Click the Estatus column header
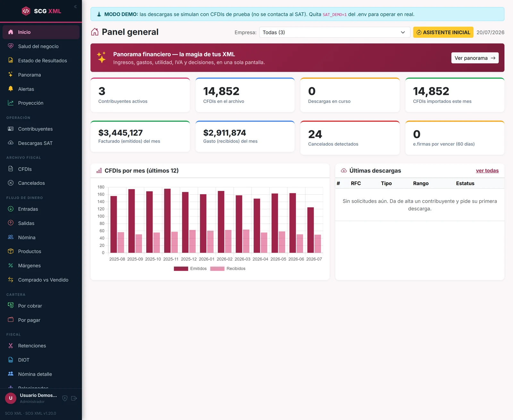Screen dimensions: 513x420 [465, 183]
